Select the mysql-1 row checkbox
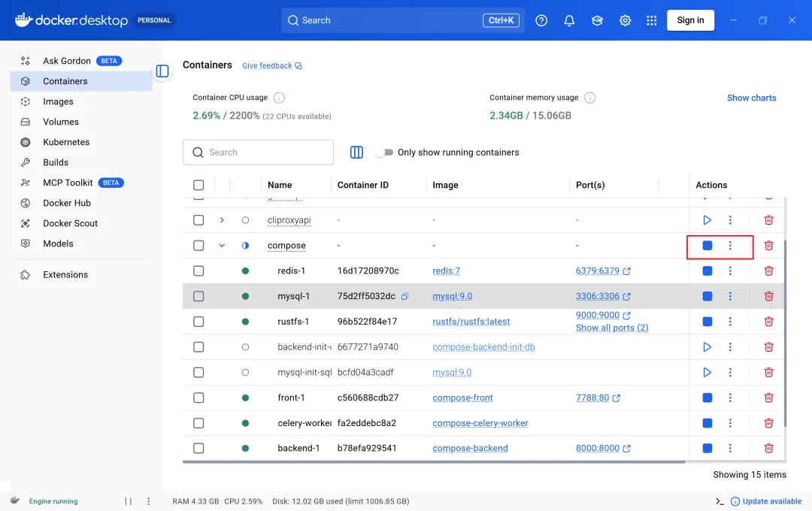Image resolution: width=812 pixels, height=511 pixels. [x=198, y=296]
